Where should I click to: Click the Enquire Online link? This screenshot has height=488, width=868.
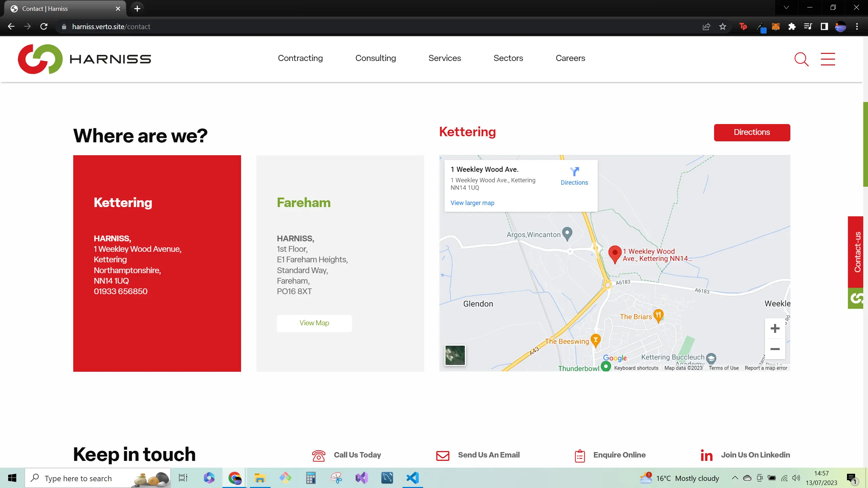619,455
